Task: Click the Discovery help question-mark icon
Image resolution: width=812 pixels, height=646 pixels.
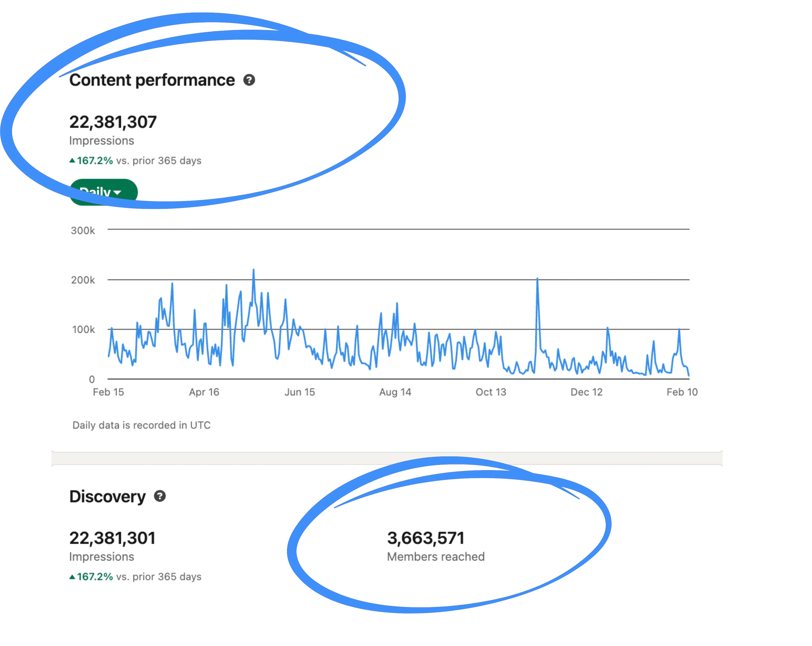Action: click(160, 496)
